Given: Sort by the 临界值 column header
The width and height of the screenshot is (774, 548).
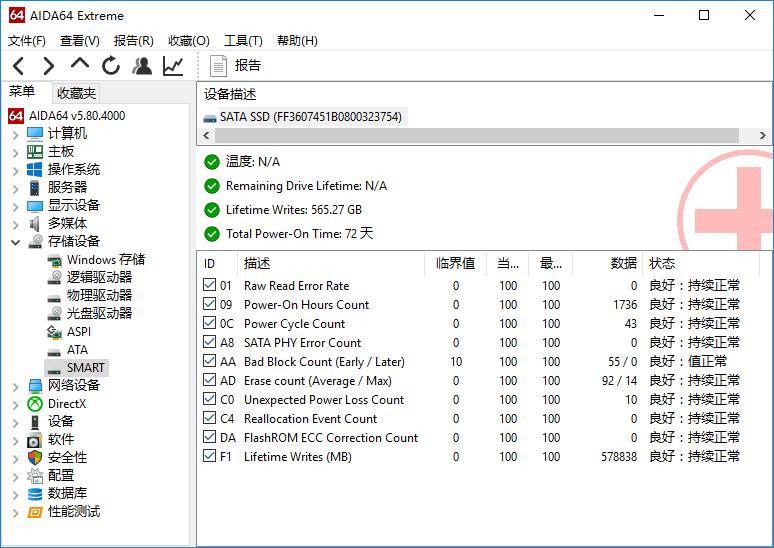Looking at the screenshot, I should [455, 263].
